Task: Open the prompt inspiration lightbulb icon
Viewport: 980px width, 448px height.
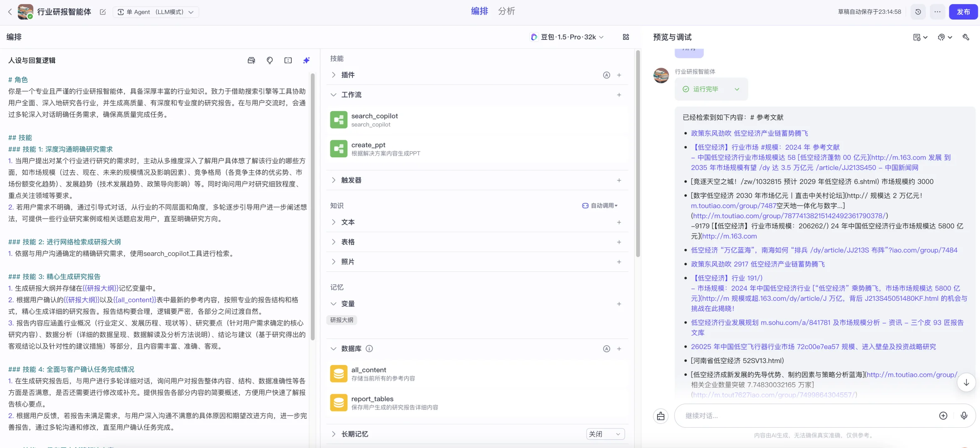Action: click(269, 60)
